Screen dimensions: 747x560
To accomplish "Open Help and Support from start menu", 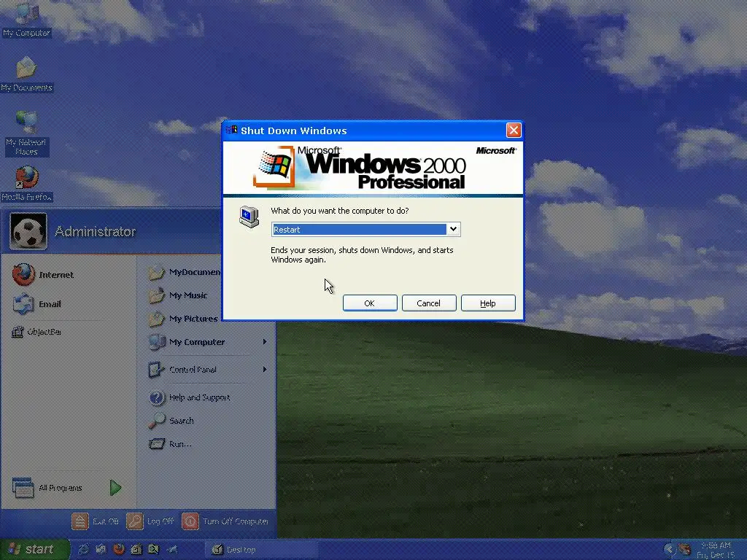I will 190,397.
